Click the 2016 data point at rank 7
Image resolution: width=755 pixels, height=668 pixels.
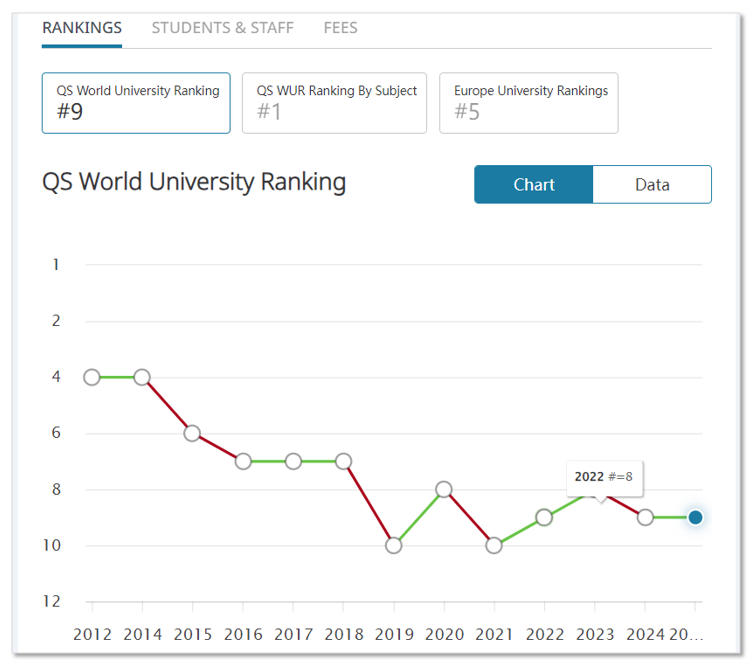tap(243, 461)
